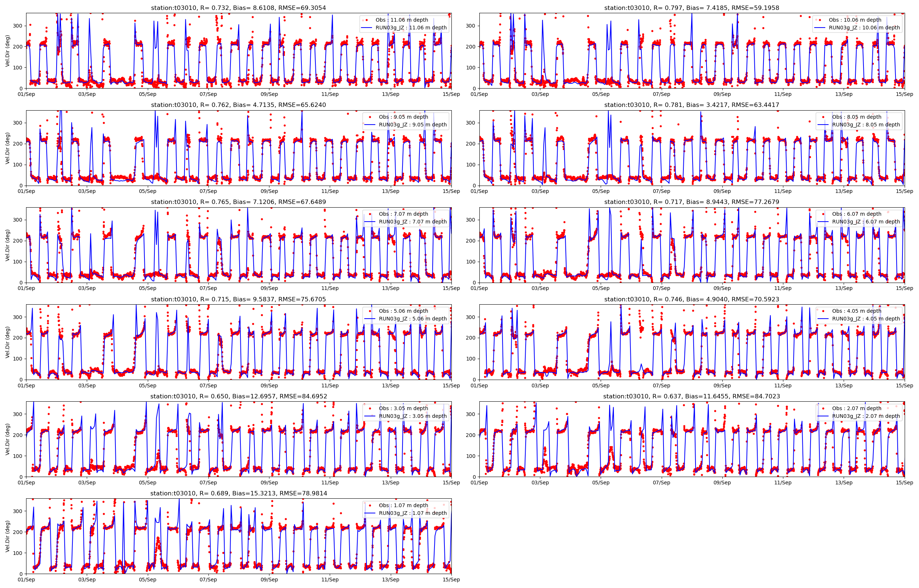Viewport: 919px width, 588px height.
Task: Click blue line marker in 2.07 m legend
Action: tap(823, 416)
